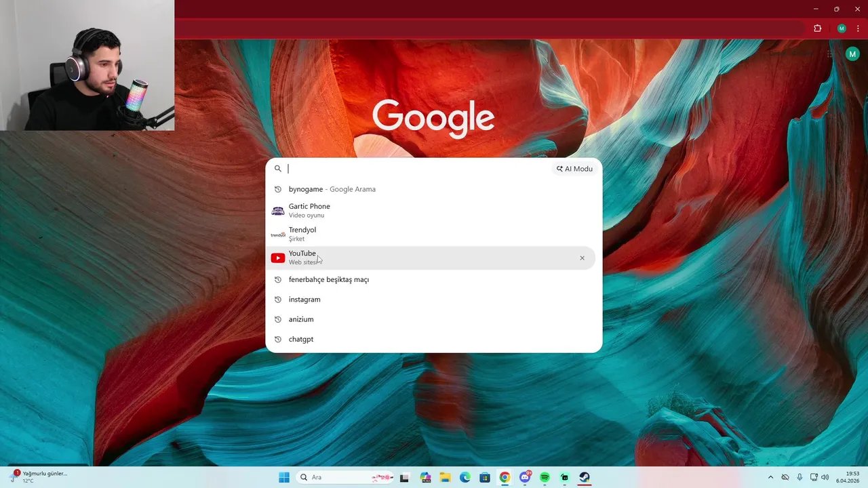Image resolution: width=868 pixels, height=488 pixels.
Task: Open Microsoft Store from the taskbar
Action: 485,477
